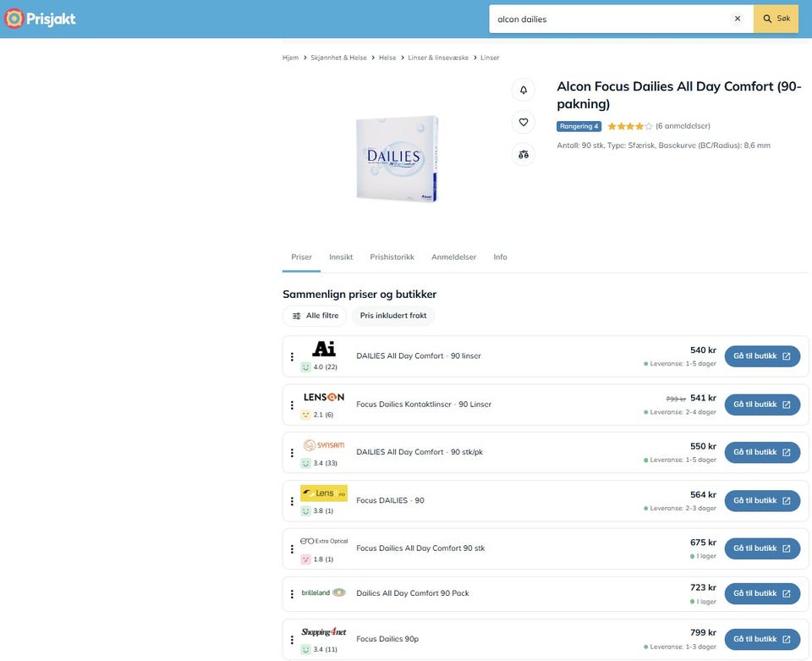Open Helse breadcrumb link
The width and height of the screenshot is (812, 661).
point(387,58)
